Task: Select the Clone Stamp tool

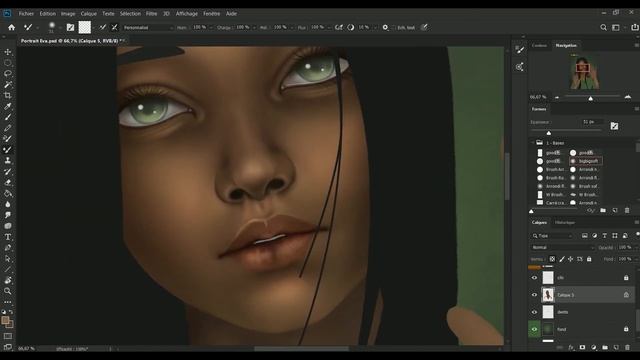Action: tap(8, 160)
